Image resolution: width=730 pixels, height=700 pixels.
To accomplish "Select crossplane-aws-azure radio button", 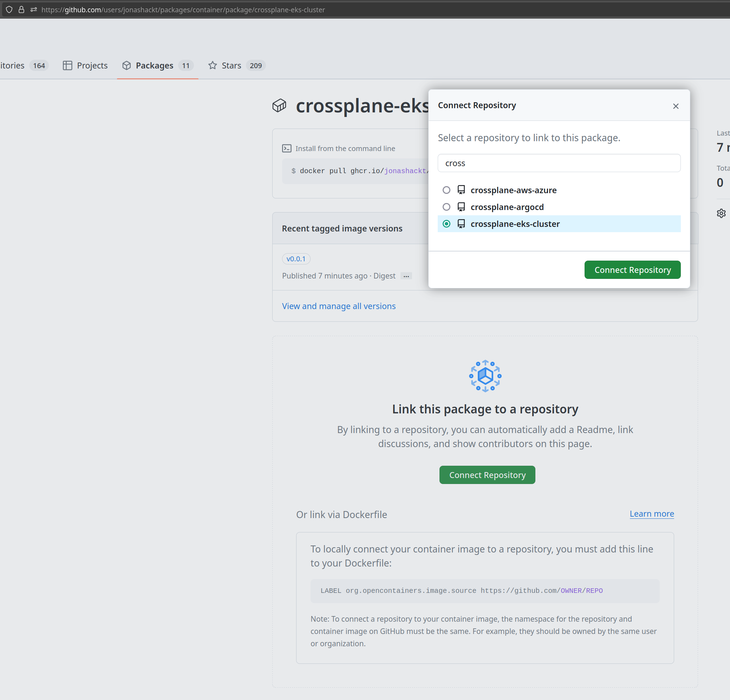I will click(447, 190).
